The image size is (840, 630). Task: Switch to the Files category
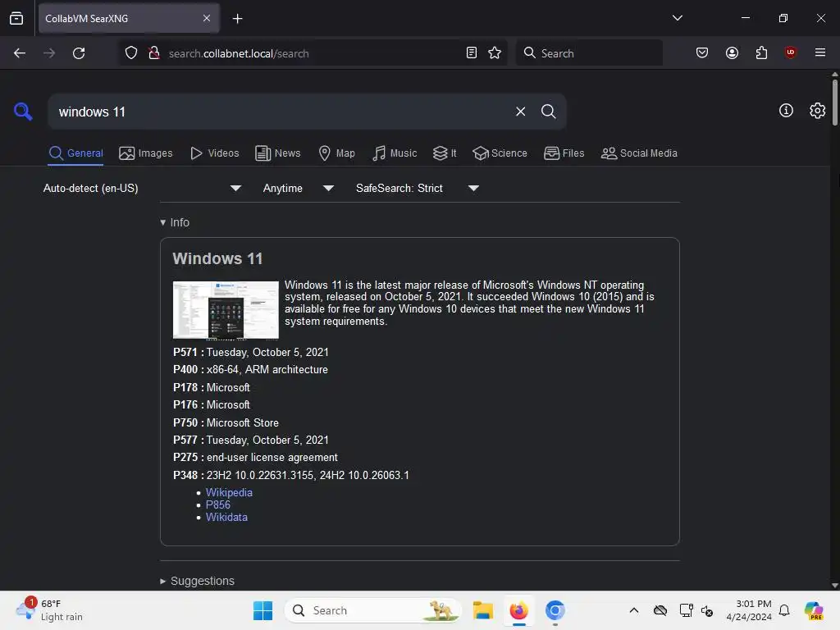pyautogui.click(x=564, y=153)
